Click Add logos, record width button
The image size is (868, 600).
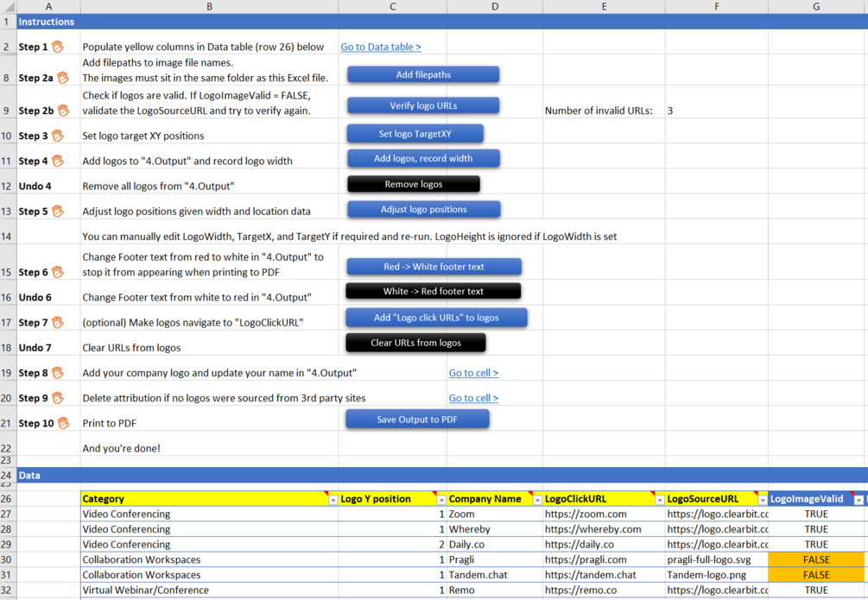click(423, 158)
